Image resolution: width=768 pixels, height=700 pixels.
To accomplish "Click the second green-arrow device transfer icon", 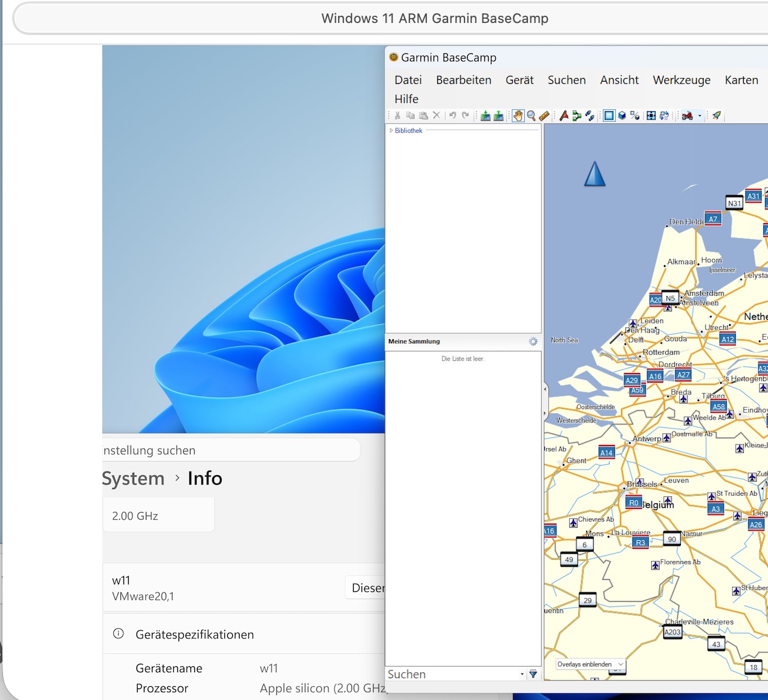I will tap(498, 115).
